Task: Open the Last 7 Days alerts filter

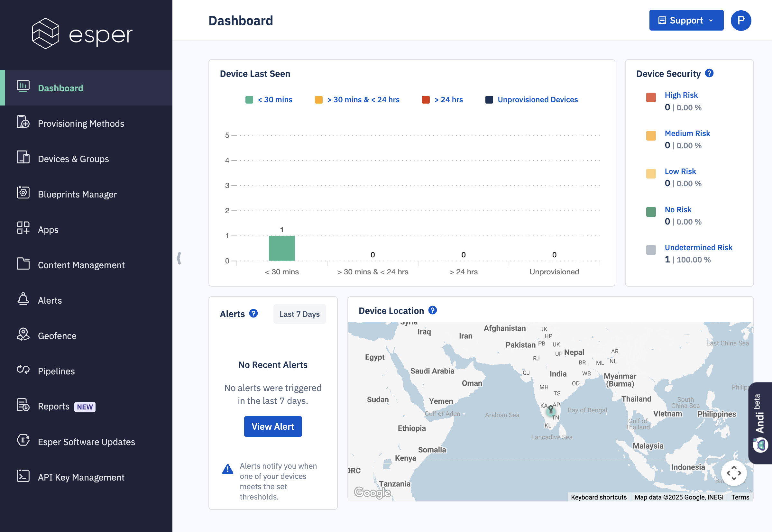Action: pos(299,314)
